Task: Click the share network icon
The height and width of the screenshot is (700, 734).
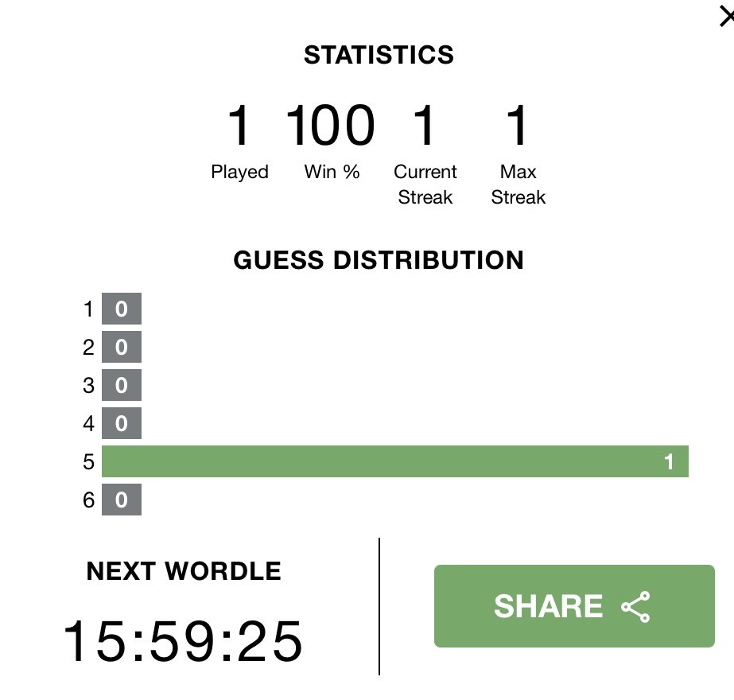Action: [x=635, y=606]
